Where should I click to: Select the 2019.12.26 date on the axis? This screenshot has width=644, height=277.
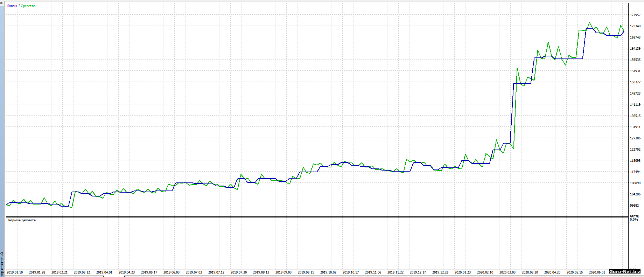click(x=440, y=272)
